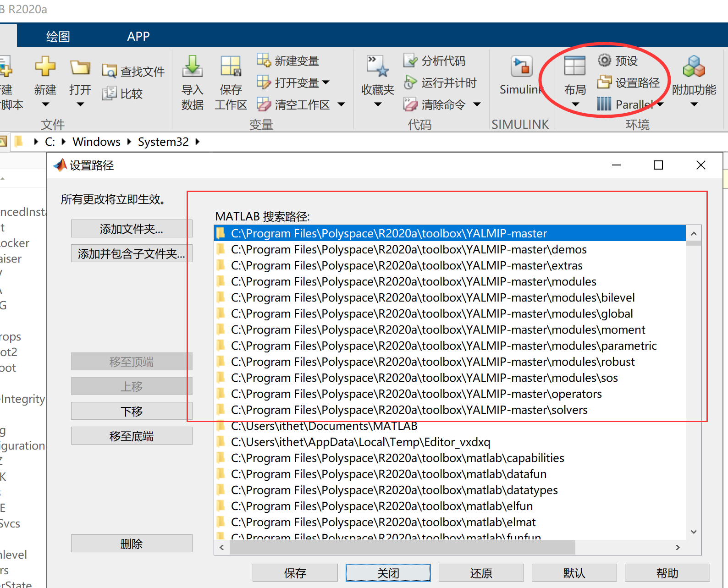
Task: Expand Clear Commands dropdown arrow
Action: [477, 104]
